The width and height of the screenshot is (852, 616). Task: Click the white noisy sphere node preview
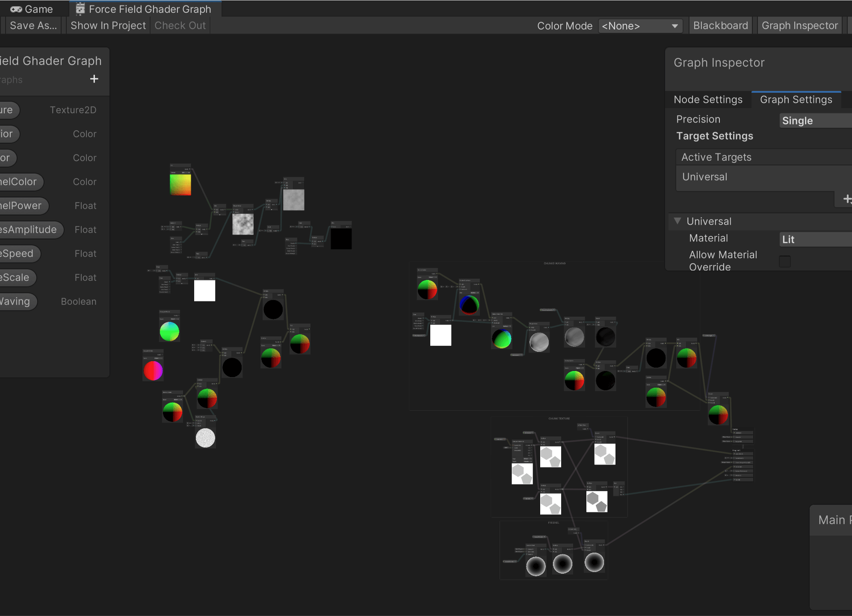click(205, 438)
